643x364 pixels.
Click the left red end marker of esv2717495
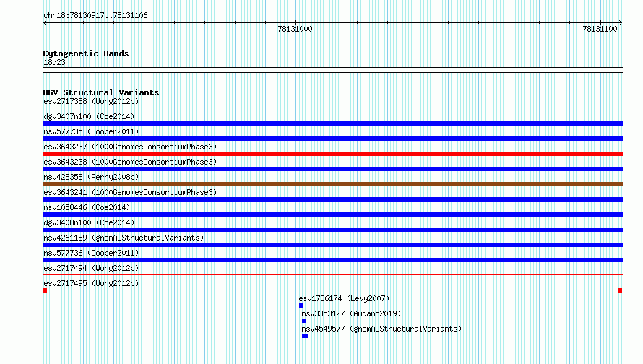(45, 290)
